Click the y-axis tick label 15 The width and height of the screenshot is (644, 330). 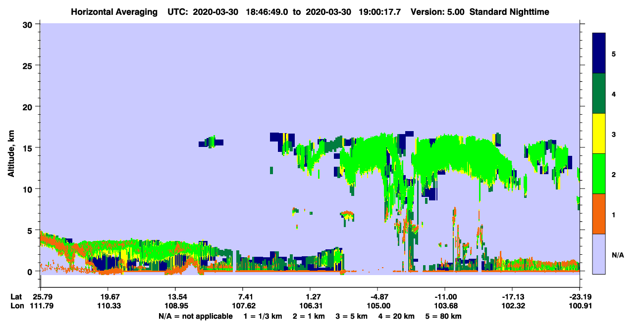(x=29, y=148)
